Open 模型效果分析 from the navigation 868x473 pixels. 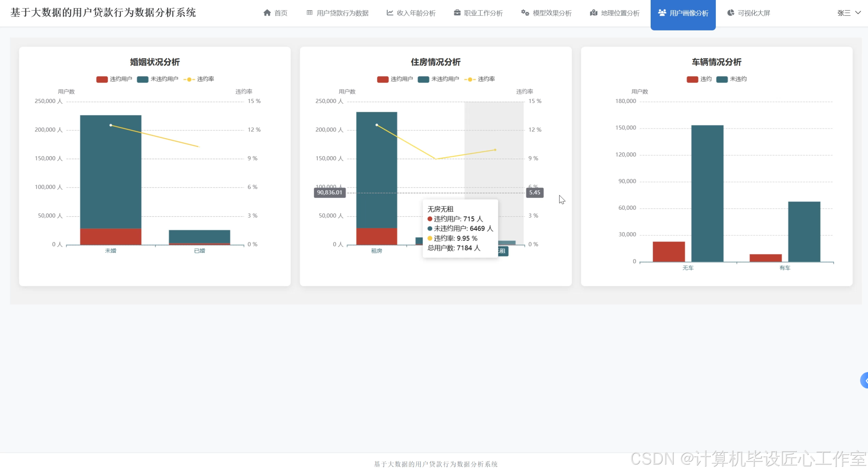tap(546, 13)
